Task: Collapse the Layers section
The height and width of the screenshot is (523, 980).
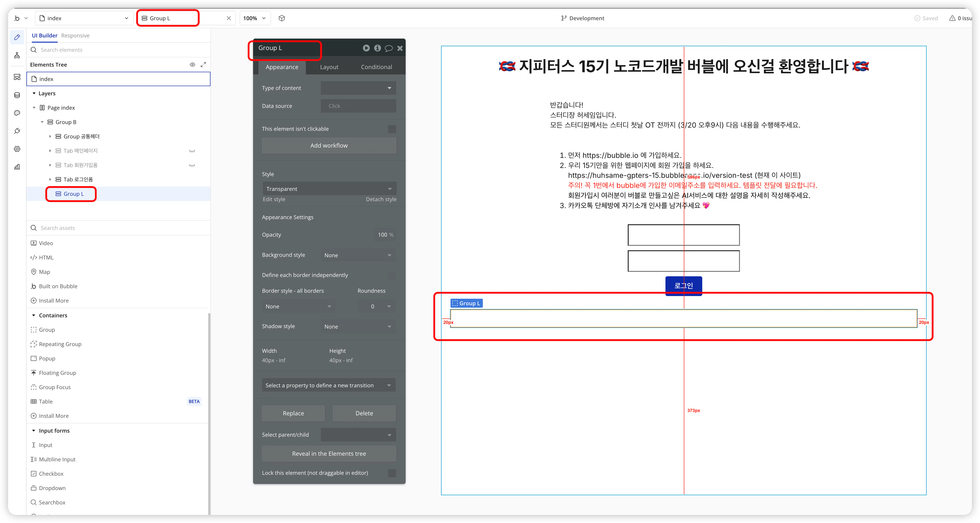Action: tap(34, 94)
